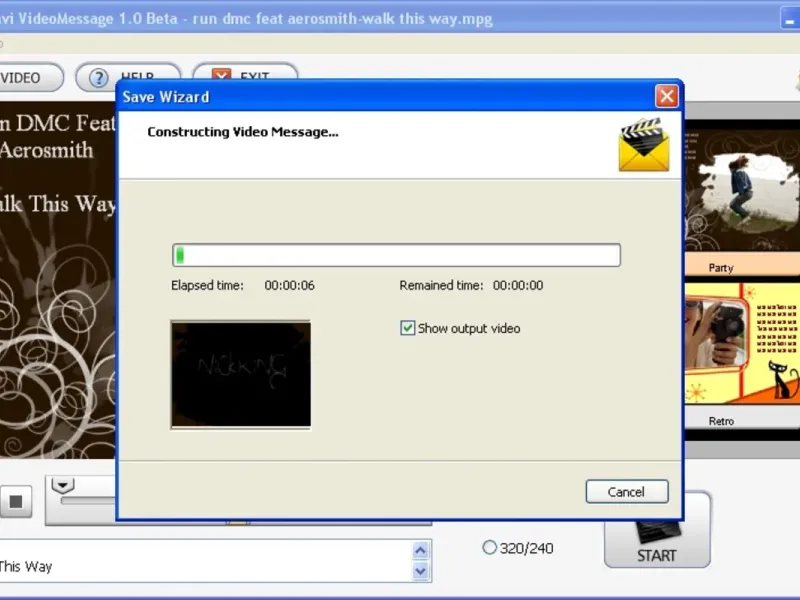Click the playback position slider handle
Image resolution: width=800 pixels, height=600 pixels.
click(63, 485)
